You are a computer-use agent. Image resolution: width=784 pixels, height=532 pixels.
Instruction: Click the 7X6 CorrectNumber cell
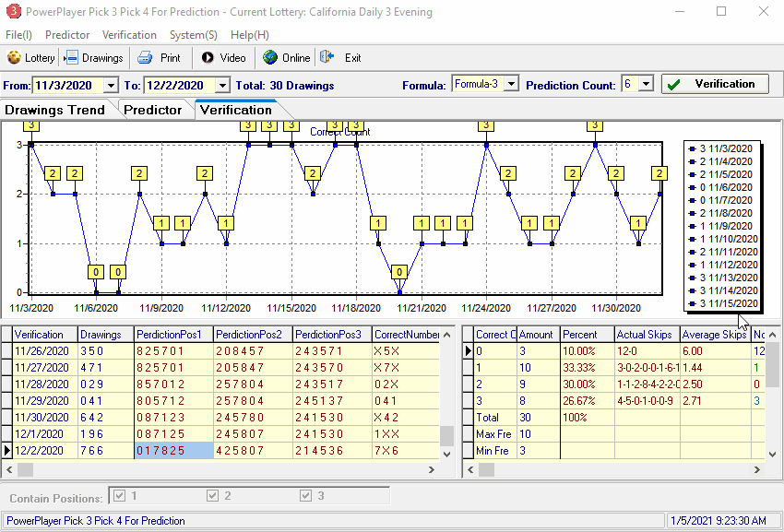tap(406, 451)
